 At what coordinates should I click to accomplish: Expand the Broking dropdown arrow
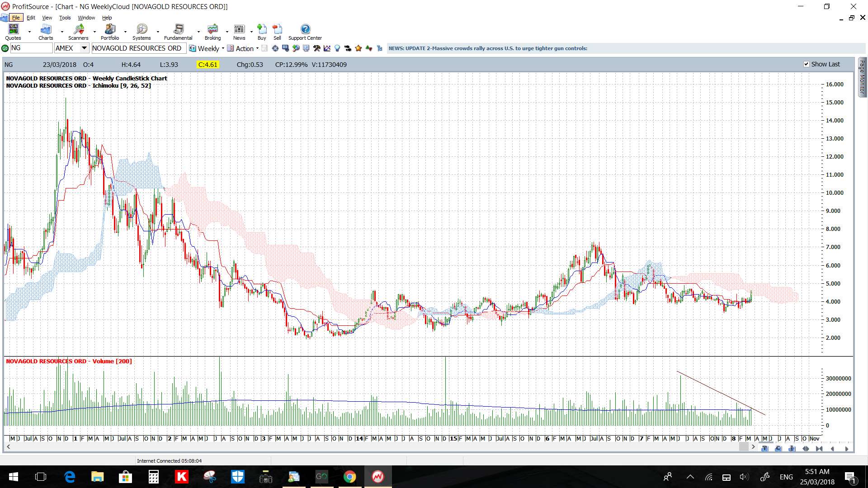tap(227, 32)
